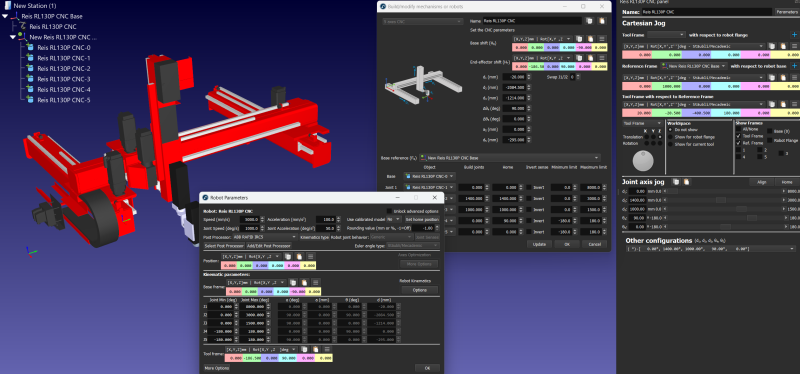
Task: Click Cancel in Build mechanism dialog
Action: coord(594,244)
